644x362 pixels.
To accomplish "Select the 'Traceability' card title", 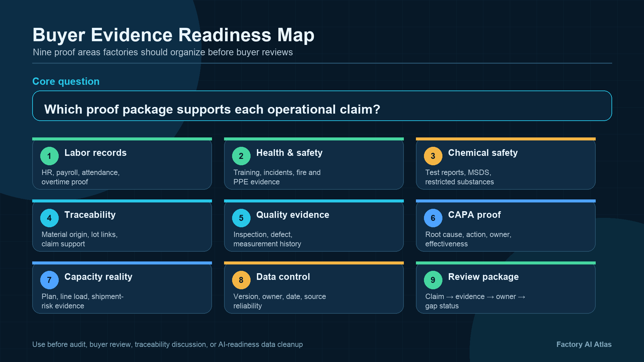I will [x=90, y=215].
